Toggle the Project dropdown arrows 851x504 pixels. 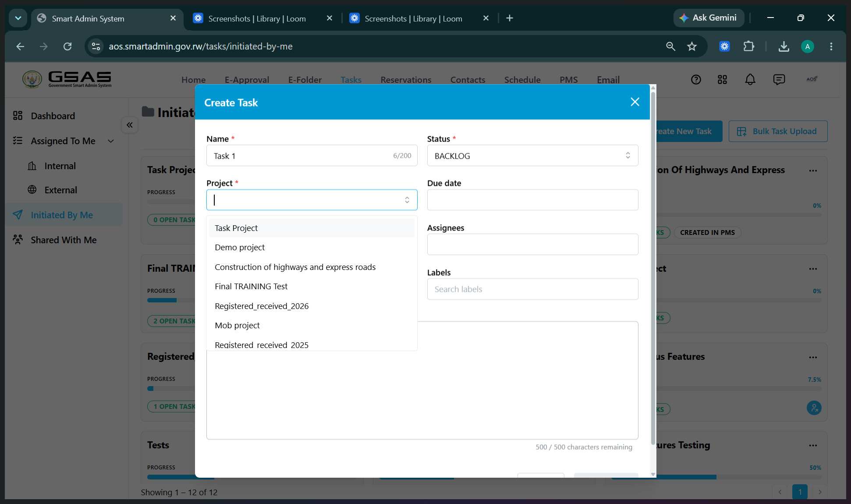(407, 200)
